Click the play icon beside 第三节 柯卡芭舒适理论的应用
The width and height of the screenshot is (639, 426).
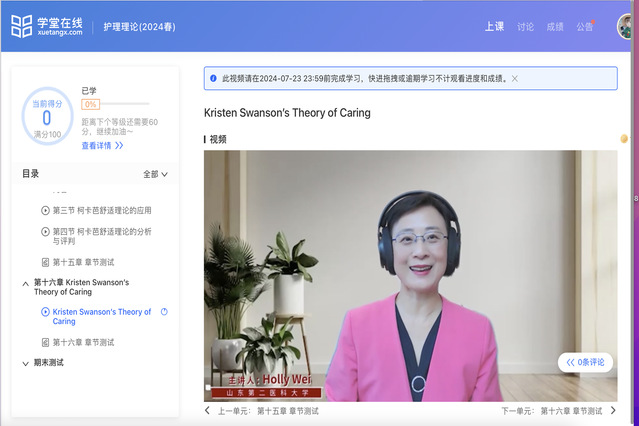point(45,210)
